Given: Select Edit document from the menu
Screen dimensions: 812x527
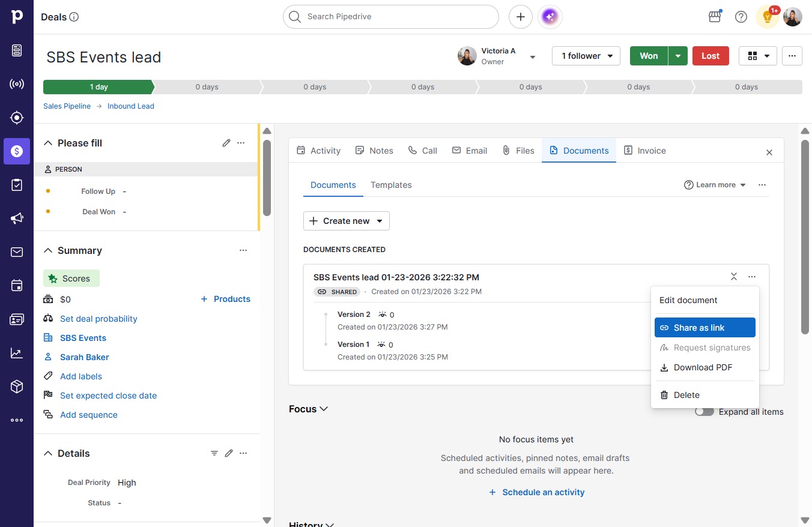Looking at the screenshot, I should 705,300.
